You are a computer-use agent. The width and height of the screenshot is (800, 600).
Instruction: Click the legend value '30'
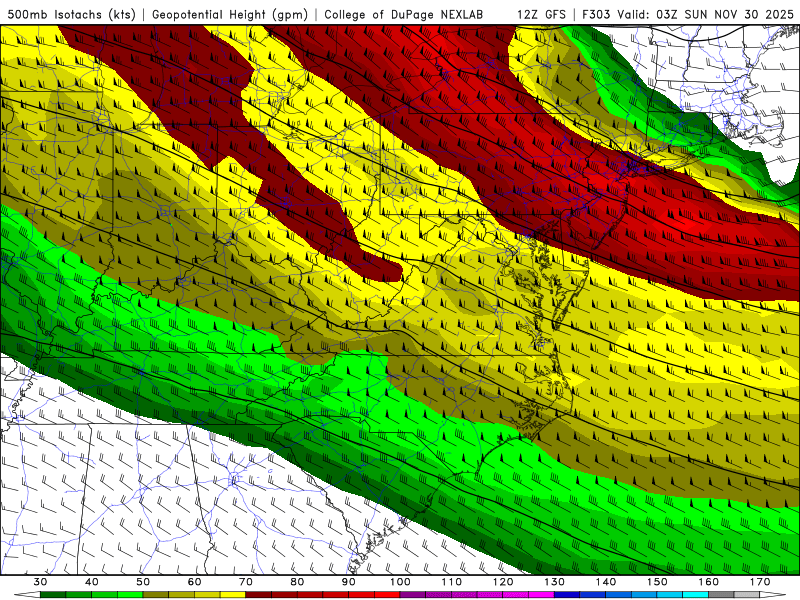coord(40,582)
